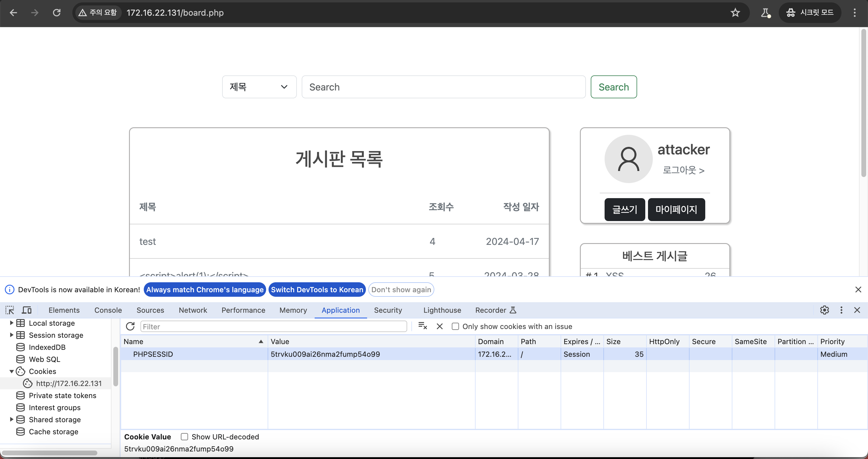Open the Sources tab
Viewport: 868px width, 459px height.
pyautogui.click(x=150, y=310)
